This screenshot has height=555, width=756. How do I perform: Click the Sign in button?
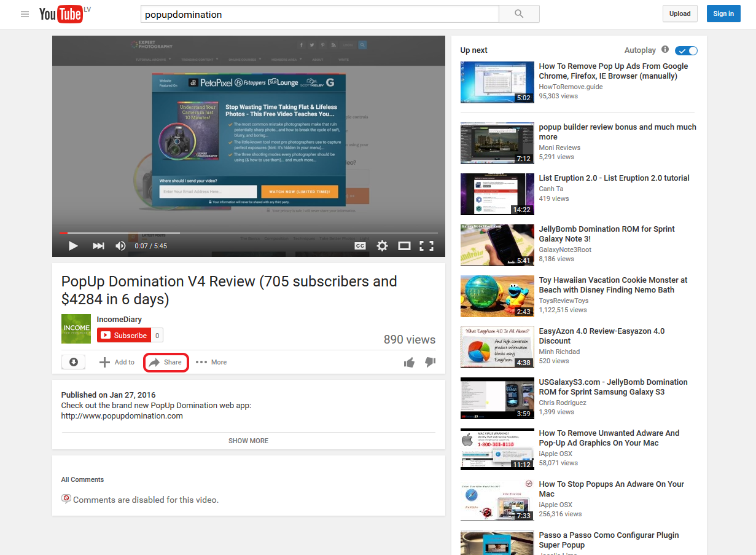(x=723, y=14)
